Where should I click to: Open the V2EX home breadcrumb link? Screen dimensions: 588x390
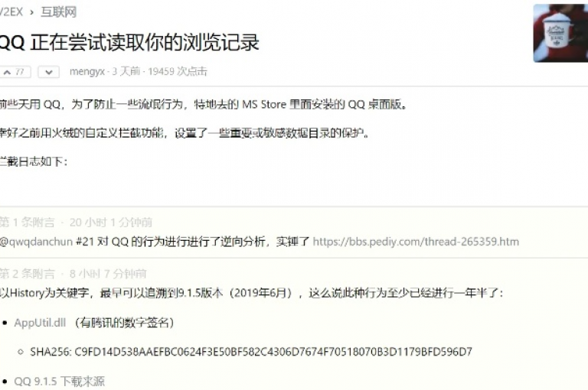(x=11, y=12)
